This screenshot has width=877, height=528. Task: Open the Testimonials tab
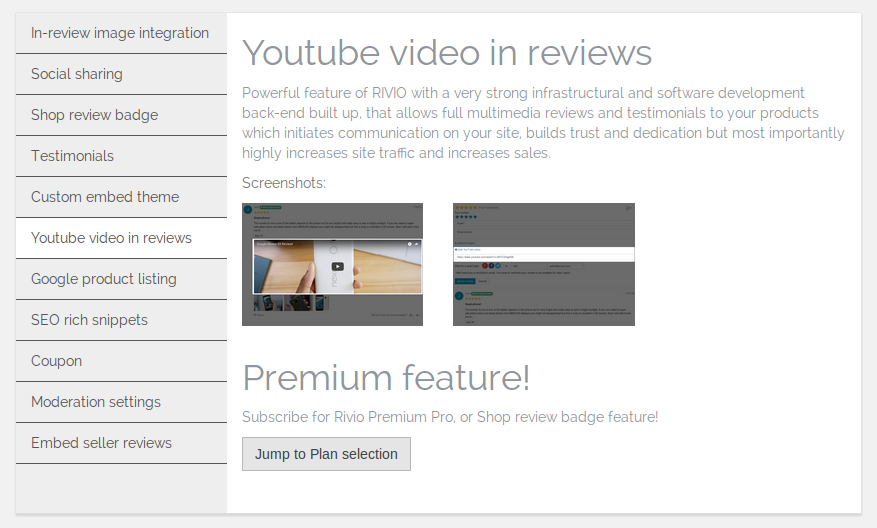121,156
